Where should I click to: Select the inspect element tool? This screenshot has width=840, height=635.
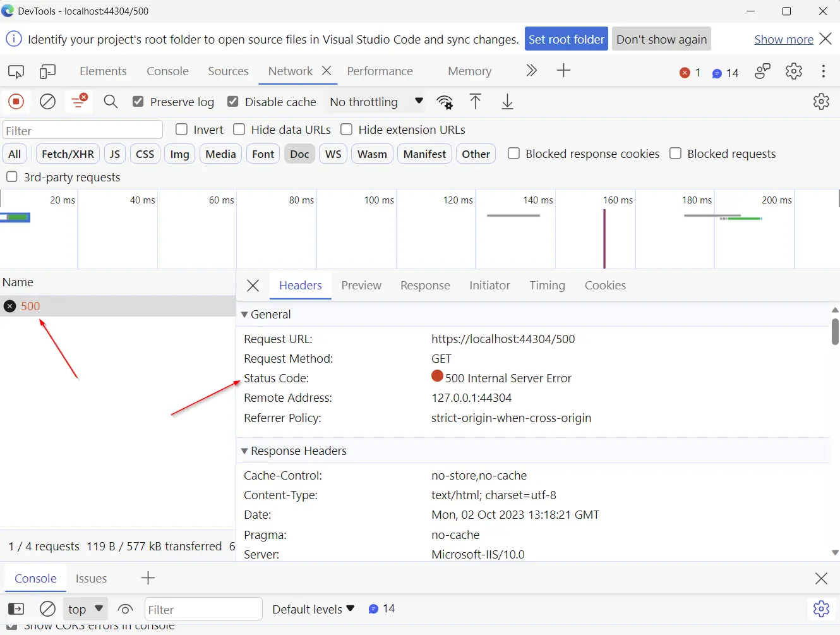[x=16, y=71]
